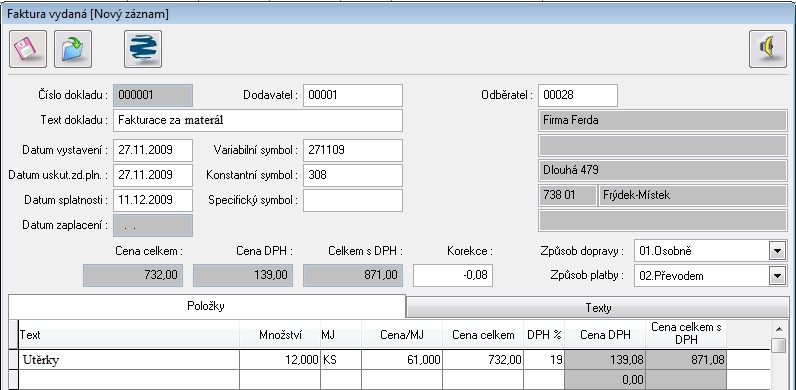
Task: Click the DPH percent cell 19
Action: (x=544, y=360)
